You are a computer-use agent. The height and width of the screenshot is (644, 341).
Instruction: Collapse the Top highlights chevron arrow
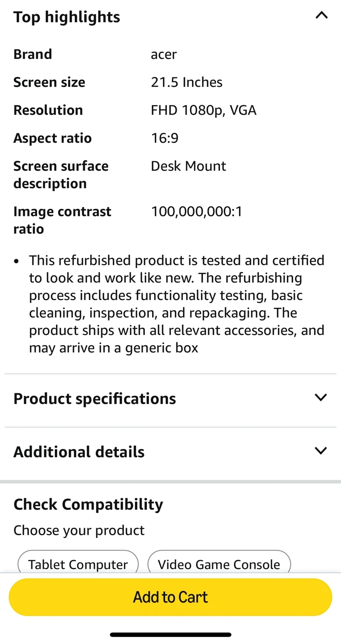321,16
